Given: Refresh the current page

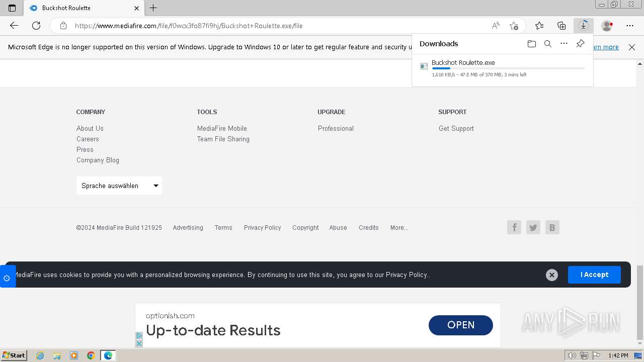Looking at the screenshot, I should (x=36, y=26).
